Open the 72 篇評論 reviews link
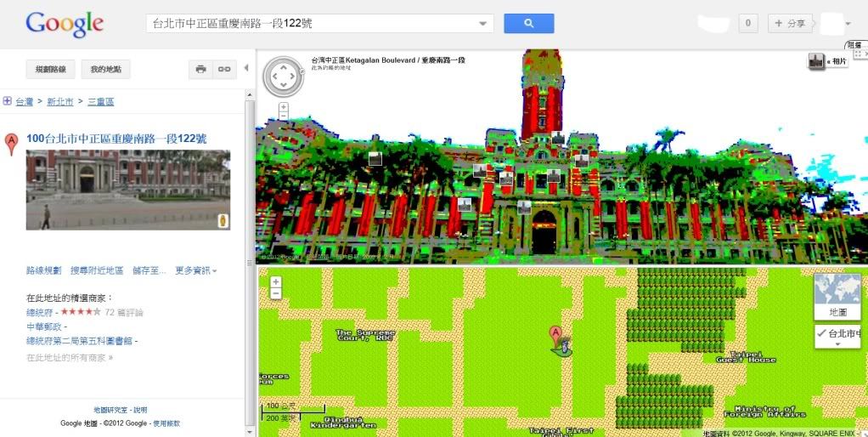The height and width of the screenshot is (437, 868). coord(124,312)
